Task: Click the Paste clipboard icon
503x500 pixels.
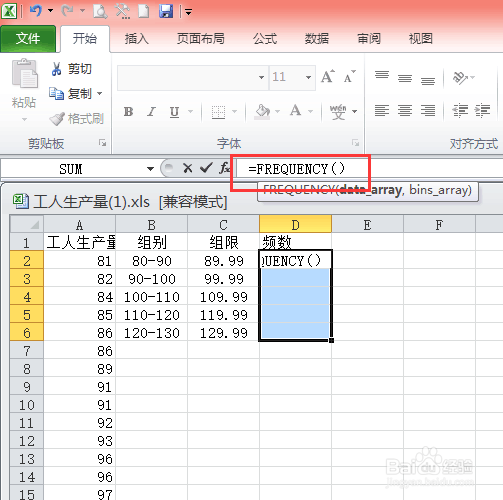Action: 25,73
